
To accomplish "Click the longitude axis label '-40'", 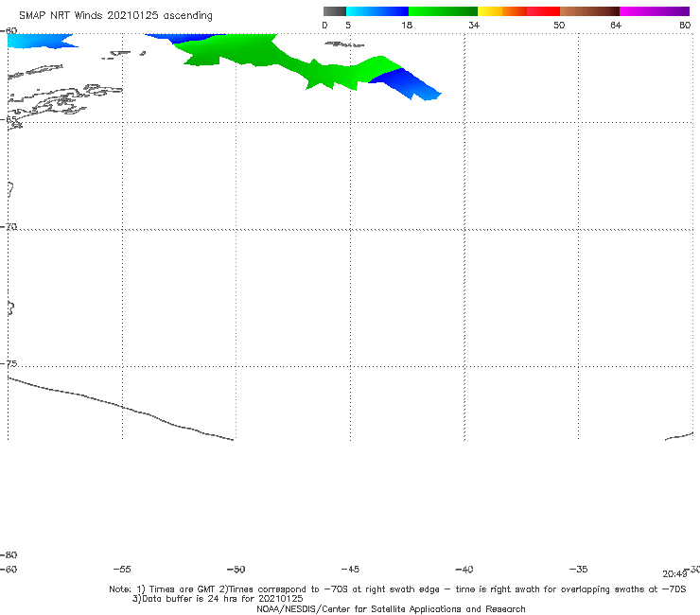I will (x=464, y=569).
